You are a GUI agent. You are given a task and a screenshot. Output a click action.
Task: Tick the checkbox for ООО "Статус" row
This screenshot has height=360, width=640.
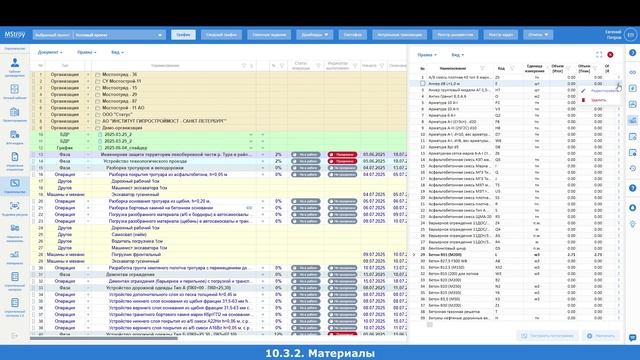pyautogui.click(x=33, y=115)
